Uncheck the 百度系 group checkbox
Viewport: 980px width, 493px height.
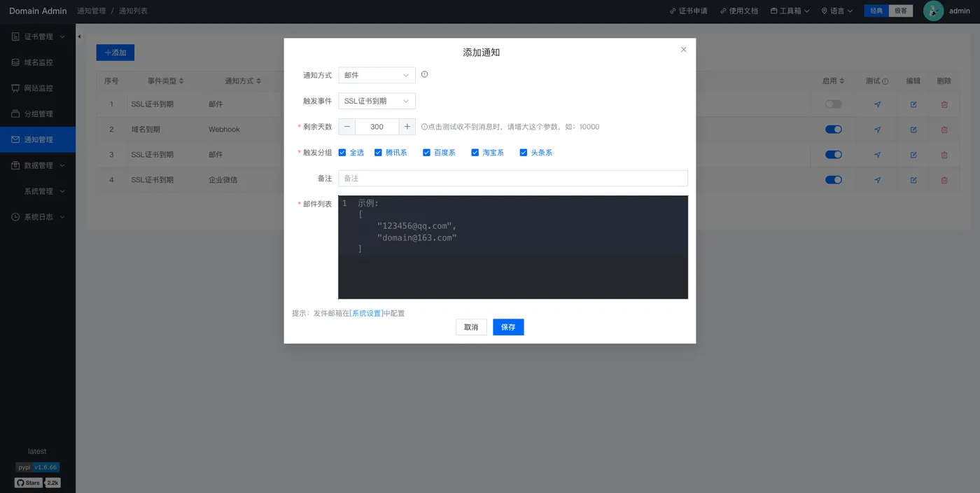[426, 153]
